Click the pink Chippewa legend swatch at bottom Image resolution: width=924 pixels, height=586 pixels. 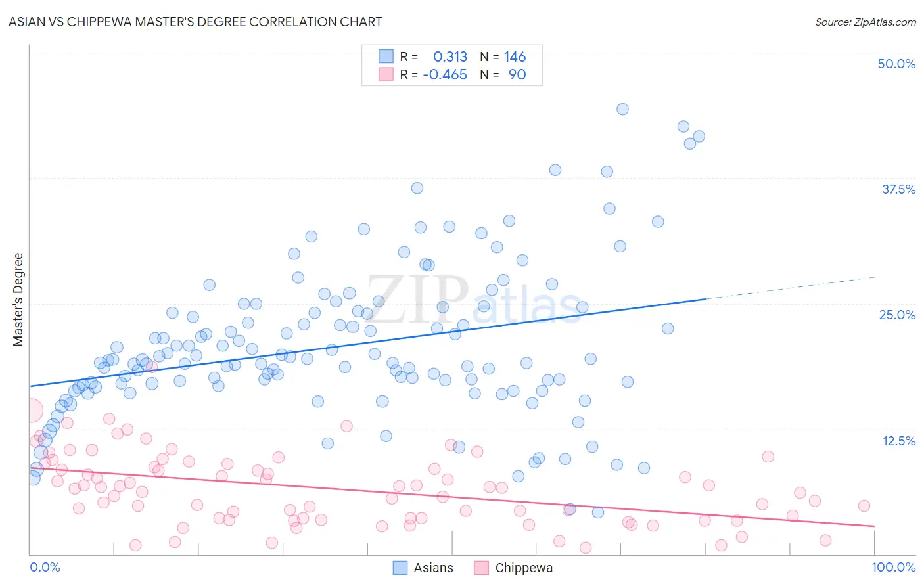482,568
